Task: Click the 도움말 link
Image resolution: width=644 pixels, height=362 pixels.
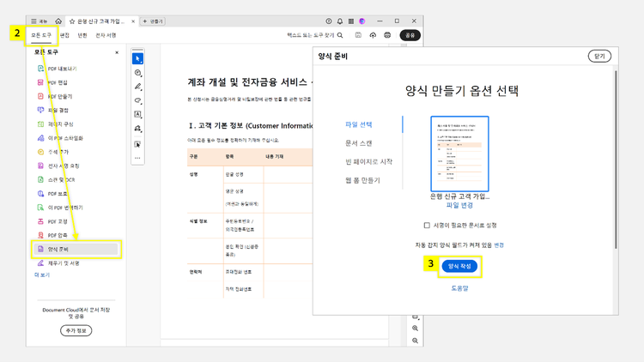Action: click(459, 288)
